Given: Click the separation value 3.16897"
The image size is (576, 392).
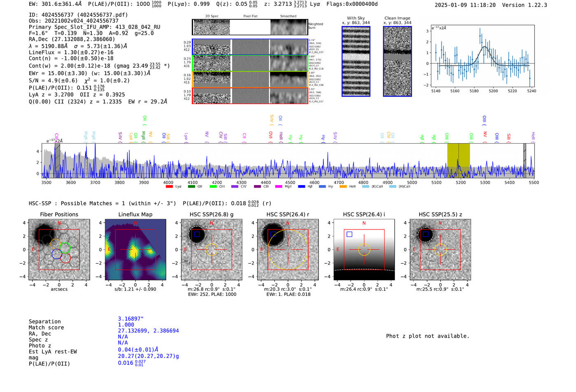Looking at the screenshot, I should point(131,319).
